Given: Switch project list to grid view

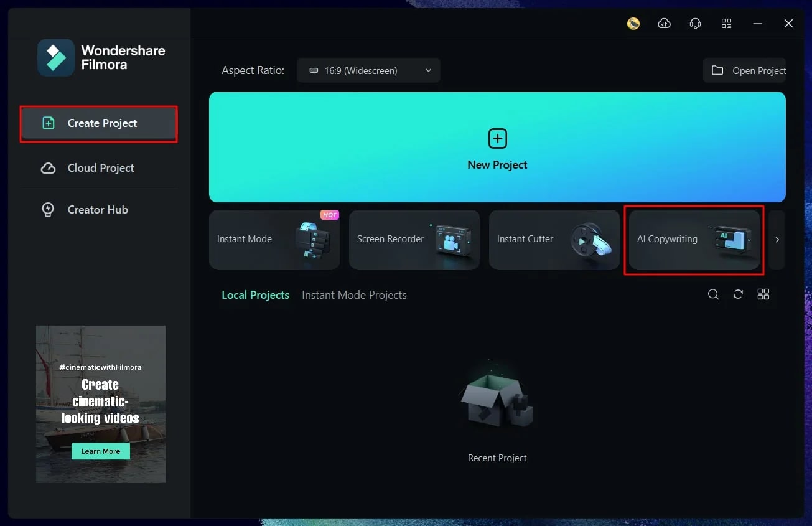Looking at the screenshot, I should pos(763,294).
